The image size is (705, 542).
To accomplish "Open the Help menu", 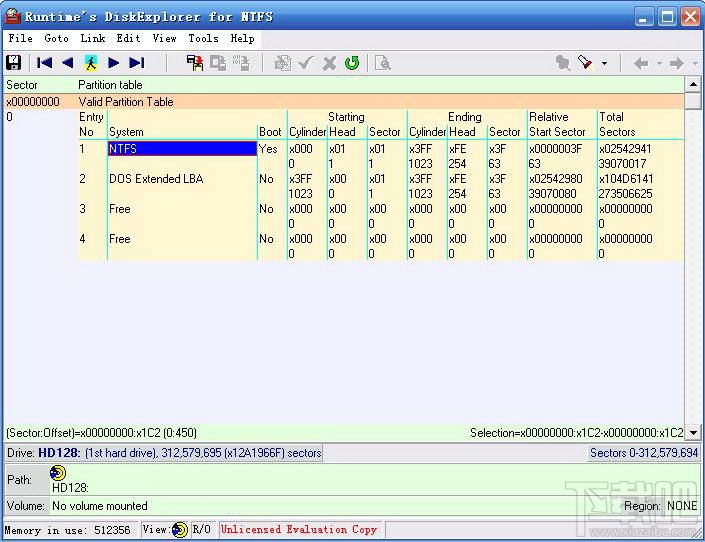I will (x=243, y=38).
